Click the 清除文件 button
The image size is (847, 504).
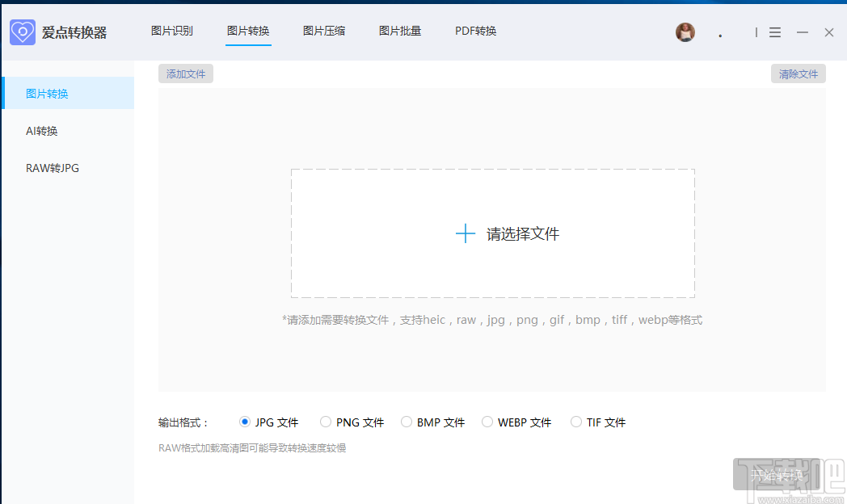click(x=799, y=73)
